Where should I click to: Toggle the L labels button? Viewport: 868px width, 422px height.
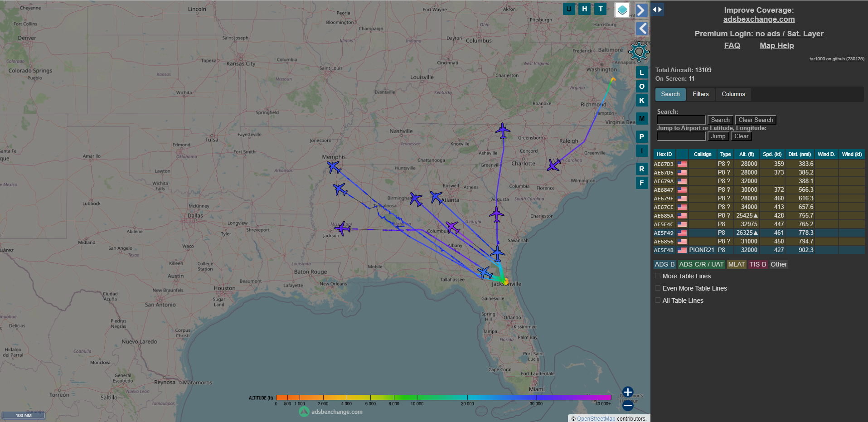pos(642,73)
